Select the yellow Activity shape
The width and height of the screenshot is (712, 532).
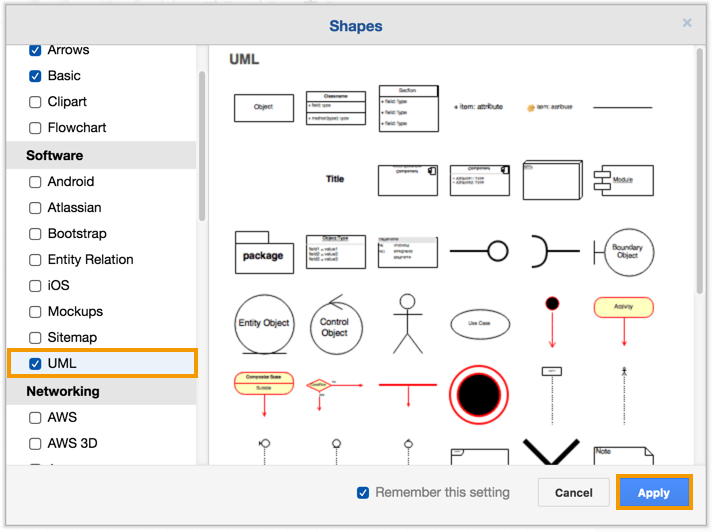[623, 307]
